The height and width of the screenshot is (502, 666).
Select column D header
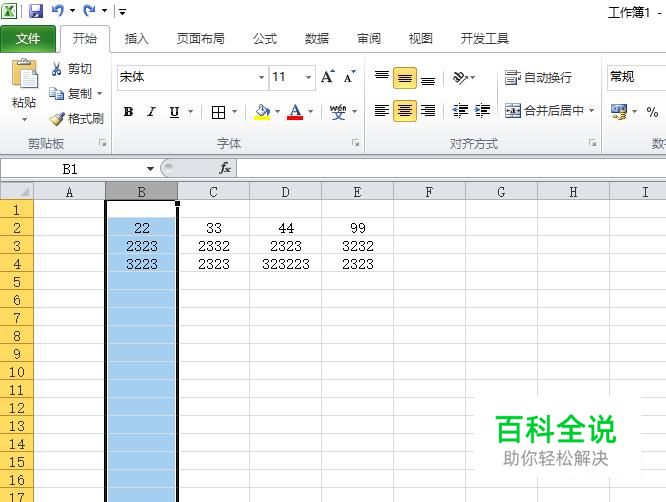tap(285, 192)
